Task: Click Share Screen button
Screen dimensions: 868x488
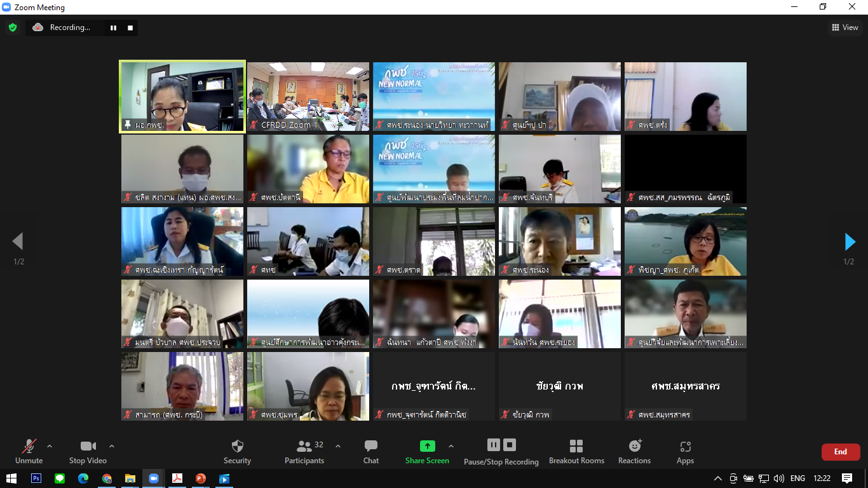Action: 427,452
